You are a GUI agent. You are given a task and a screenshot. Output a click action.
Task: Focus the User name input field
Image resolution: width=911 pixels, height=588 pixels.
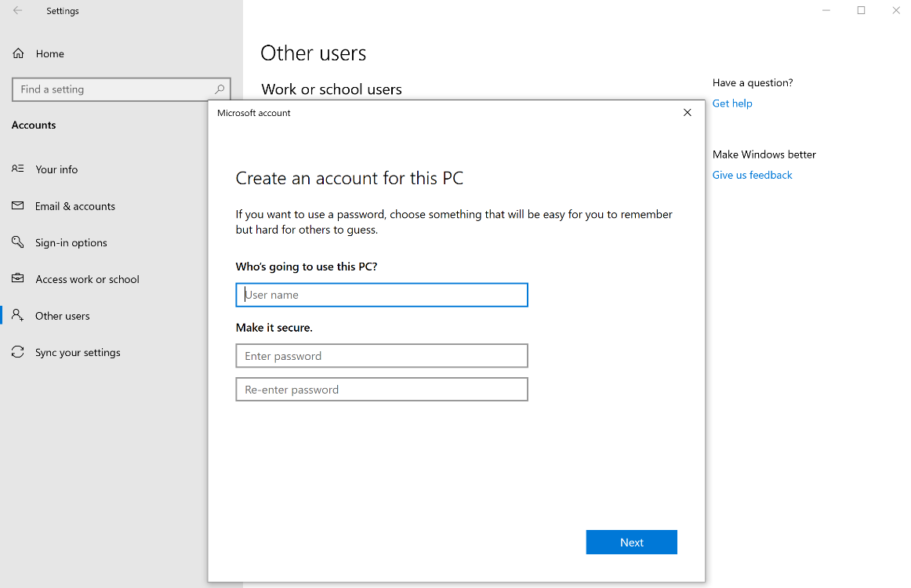pyautogui.click(x=381, y=294)
